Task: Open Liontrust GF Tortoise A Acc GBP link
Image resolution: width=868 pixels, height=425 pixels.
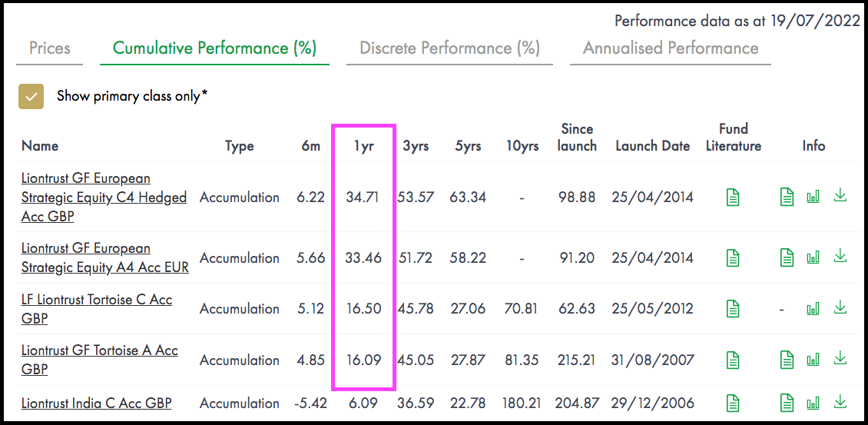Action: click(100, 360)
